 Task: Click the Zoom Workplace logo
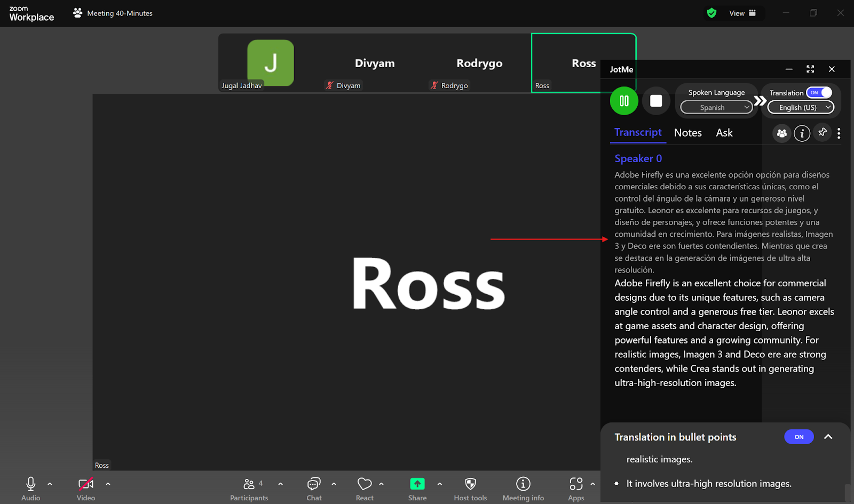tap(31, 13)
